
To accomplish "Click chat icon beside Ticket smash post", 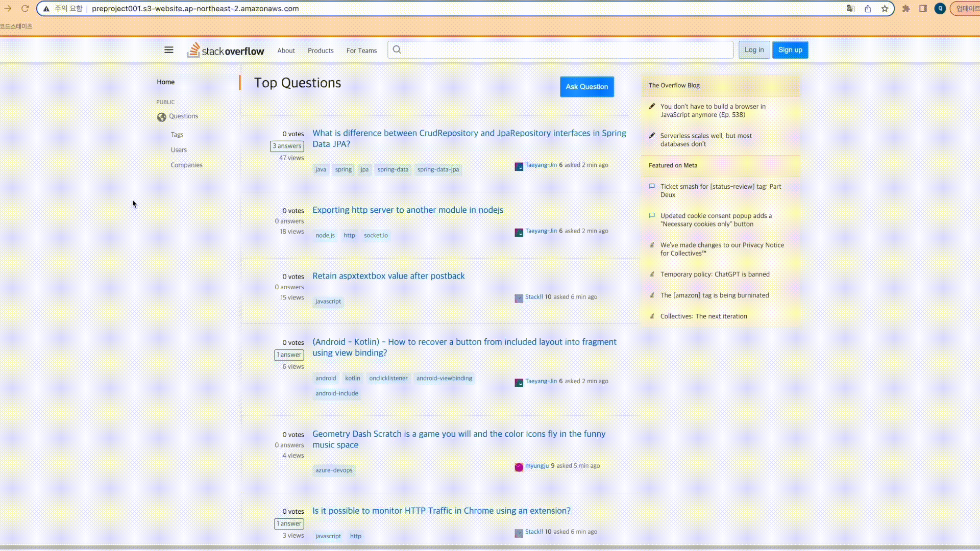I will [x=652, y=186].
